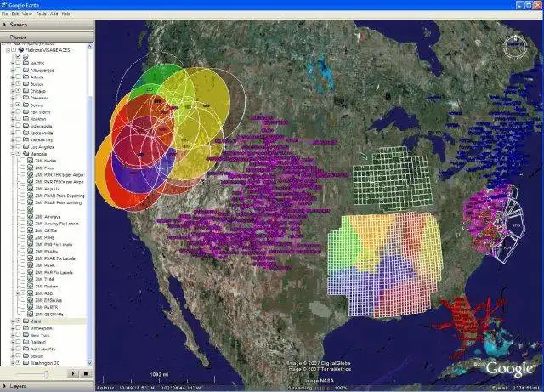544x392 pixels.
Task: Click the Kansas City folder icon
Action: [26, 139]
